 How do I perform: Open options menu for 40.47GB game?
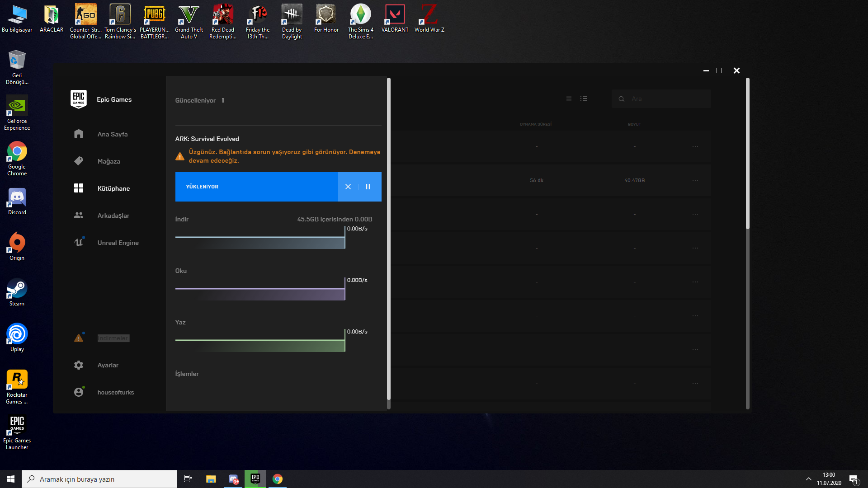pos(695,180)
